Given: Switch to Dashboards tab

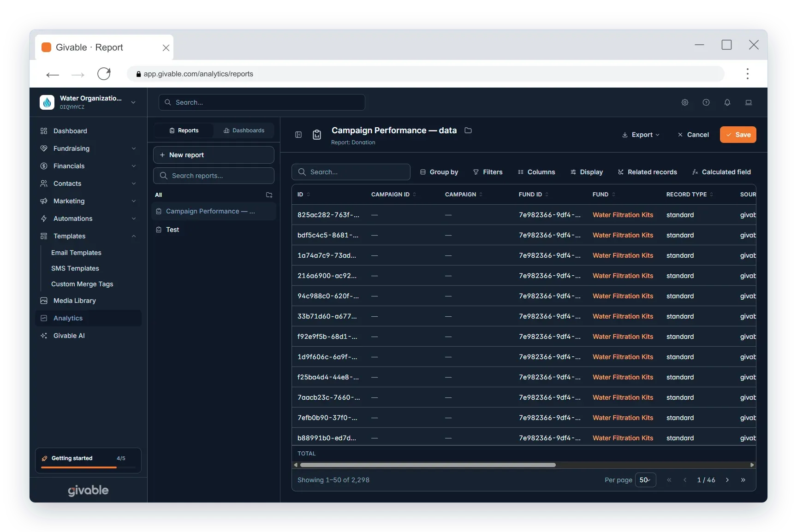Looking at the screenshot, I should (244, 130).
